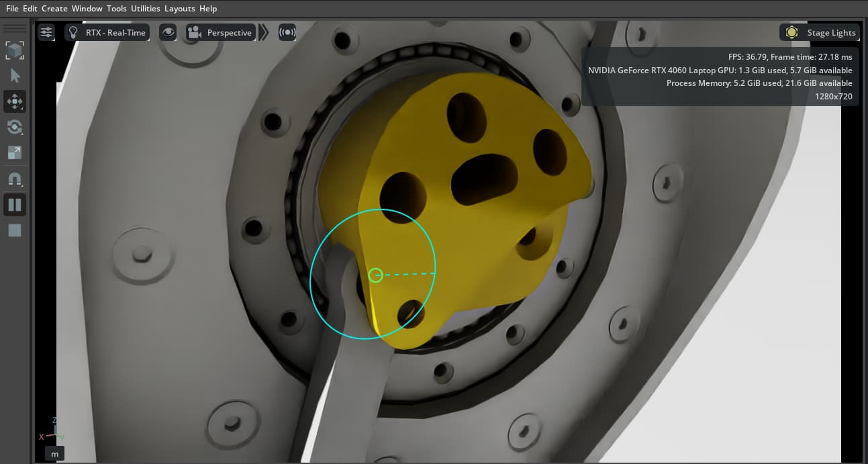Screen dimensions: 868x464
Task: Select the cube selection mode tool
Action: tap(15, 50)
